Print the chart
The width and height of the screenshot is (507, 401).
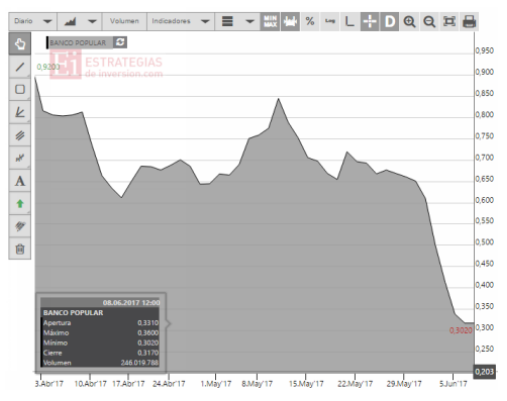click(x=469, y=22)
